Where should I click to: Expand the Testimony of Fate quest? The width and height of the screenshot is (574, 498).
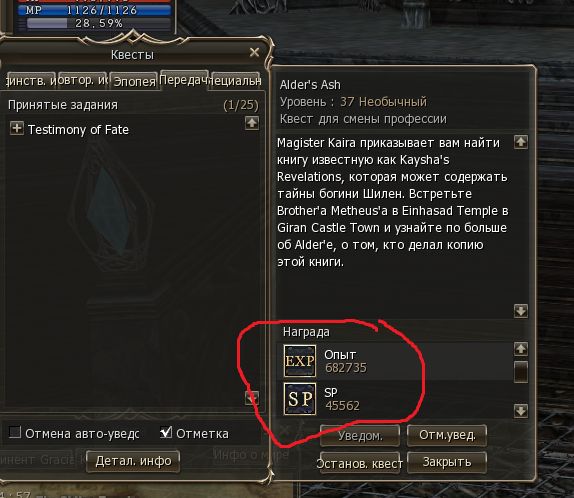[x=17, y=129]
